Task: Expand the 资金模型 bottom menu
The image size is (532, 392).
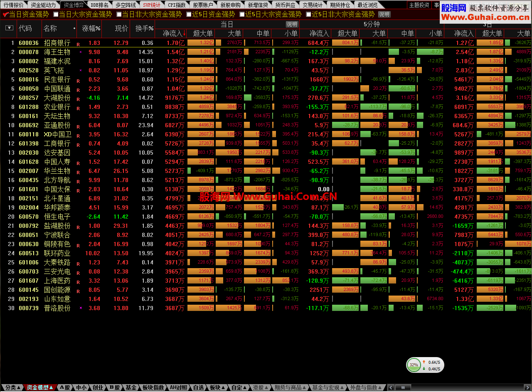Action: point(40,387)
